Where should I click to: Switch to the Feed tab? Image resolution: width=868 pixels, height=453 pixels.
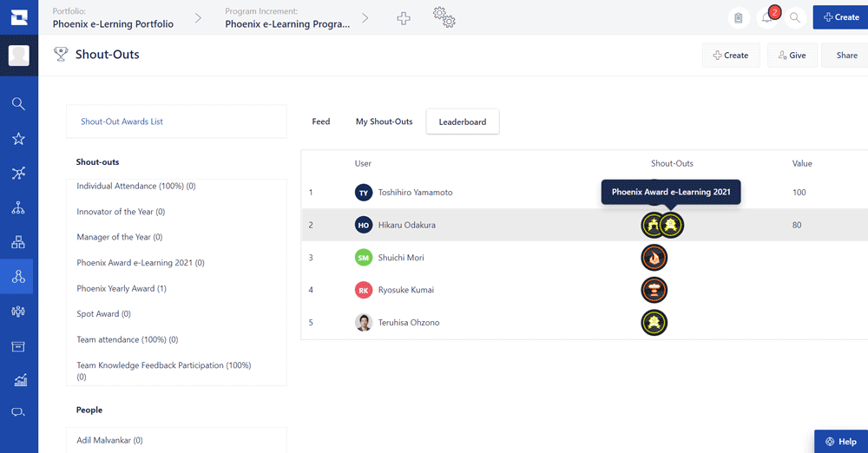click(321, 121)
